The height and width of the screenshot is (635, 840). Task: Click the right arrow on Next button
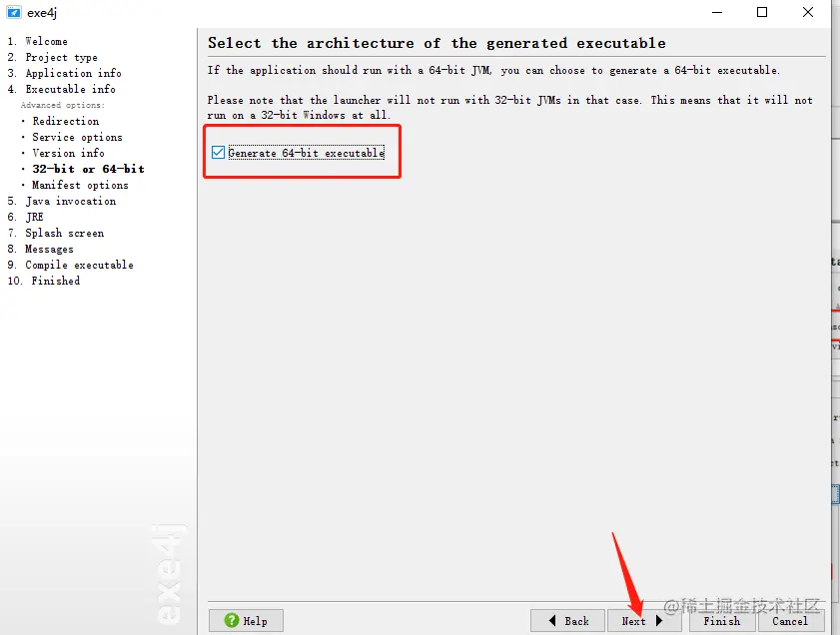pos(659,621)
